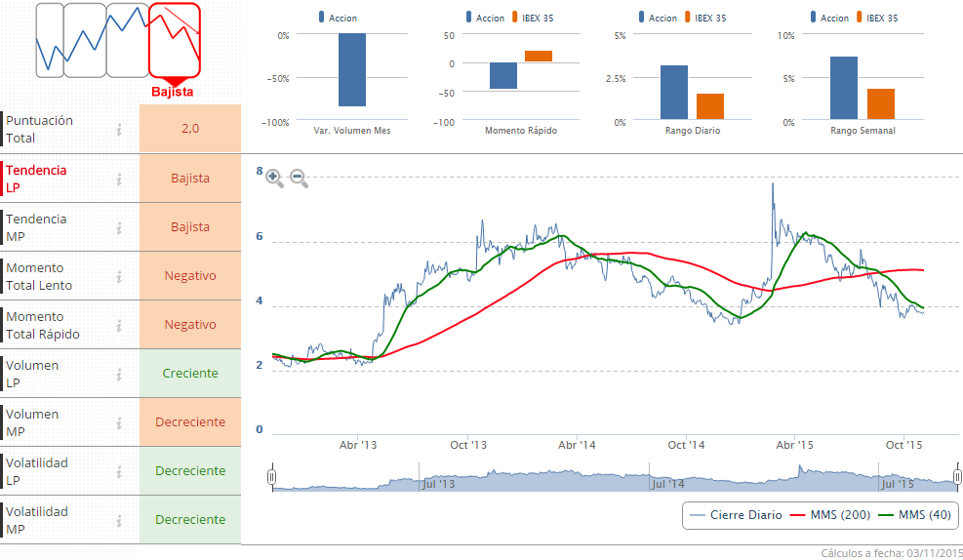Click info icon beside Momento Total Lento
Viewport: 963px width, 560px height.
click(118, 276)
